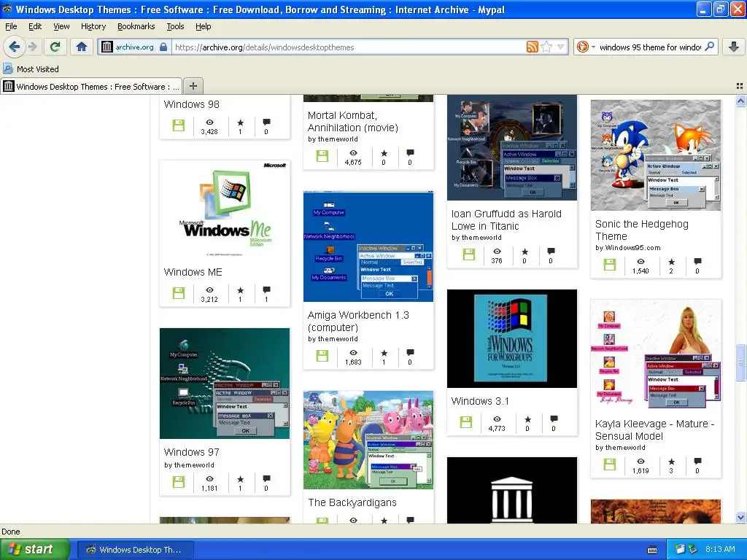This screenshot has height=560, width=747.
Task: Open the Windows ME title link
Action: [193, 272]
